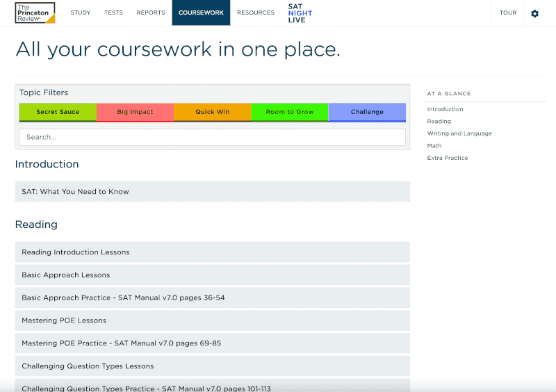Viewport: 556px width, 392px height.
Task: Select the Coursework tab
Action: coord(201,13)
